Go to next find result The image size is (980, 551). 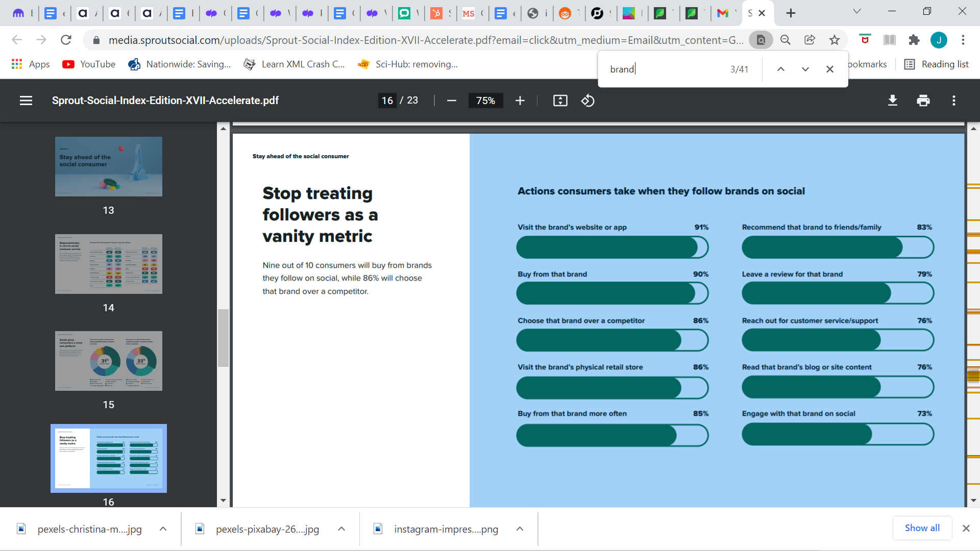tap(805, 69)
